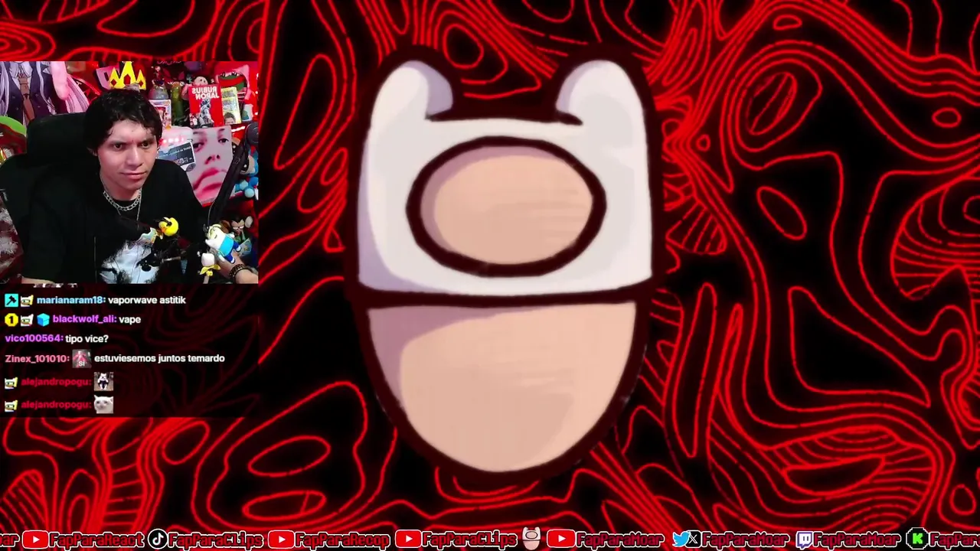This screenshot has width=980, height=551.
Task: Click the message 'tipo vice?'
Action: point(87,339)
